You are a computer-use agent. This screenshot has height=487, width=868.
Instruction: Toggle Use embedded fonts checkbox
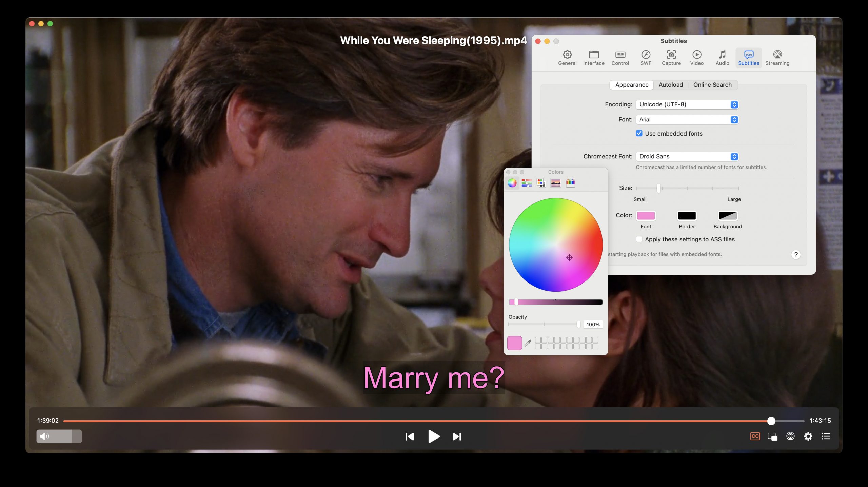pos(638,133)
